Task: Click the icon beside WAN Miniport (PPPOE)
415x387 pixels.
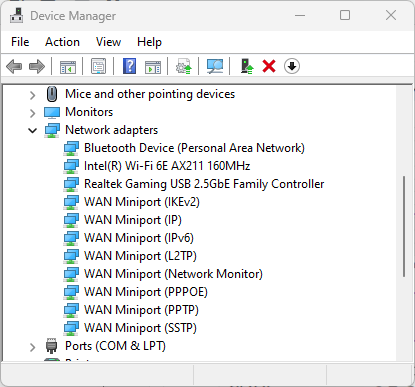Action: coord(71,292)
